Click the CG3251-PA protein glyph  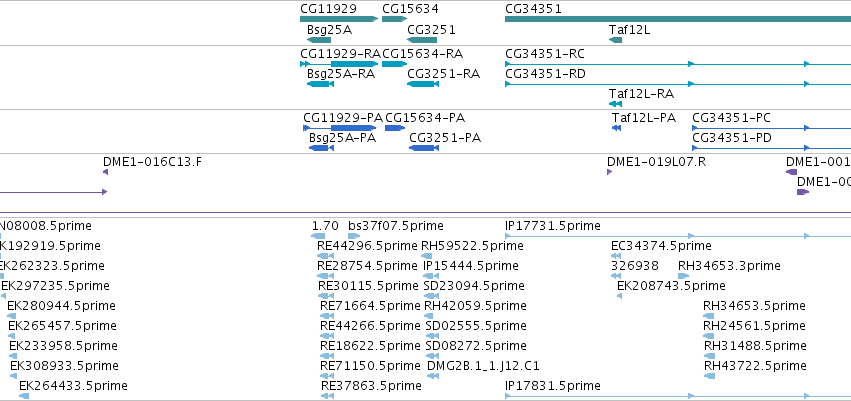tap(424, 148)
